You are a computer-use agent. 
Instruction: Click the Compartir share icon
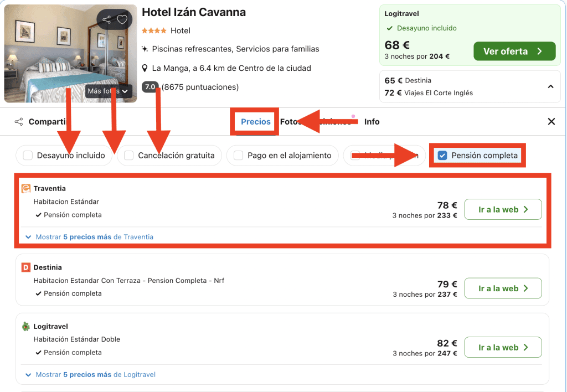[19, 122]
